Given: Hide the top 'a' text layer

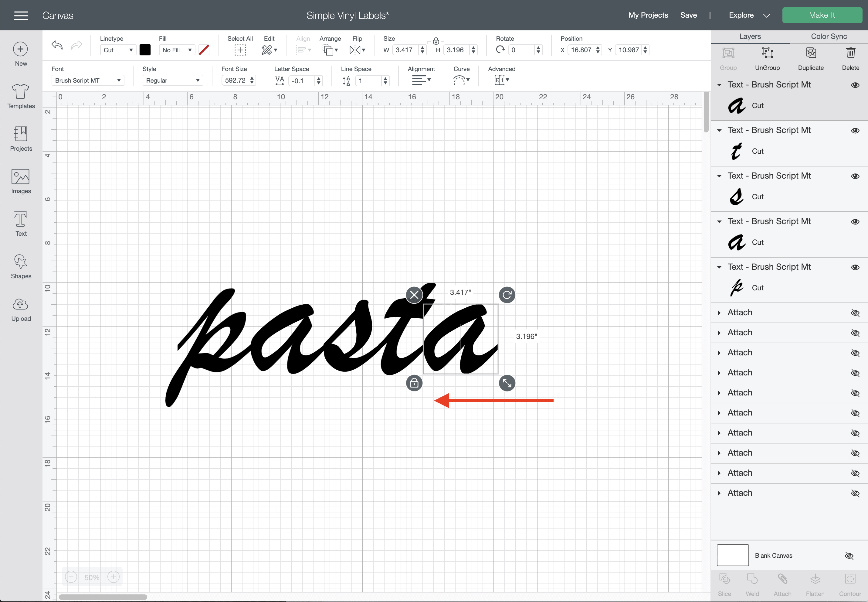Looking at the screenshot, I should click(855, 85).
